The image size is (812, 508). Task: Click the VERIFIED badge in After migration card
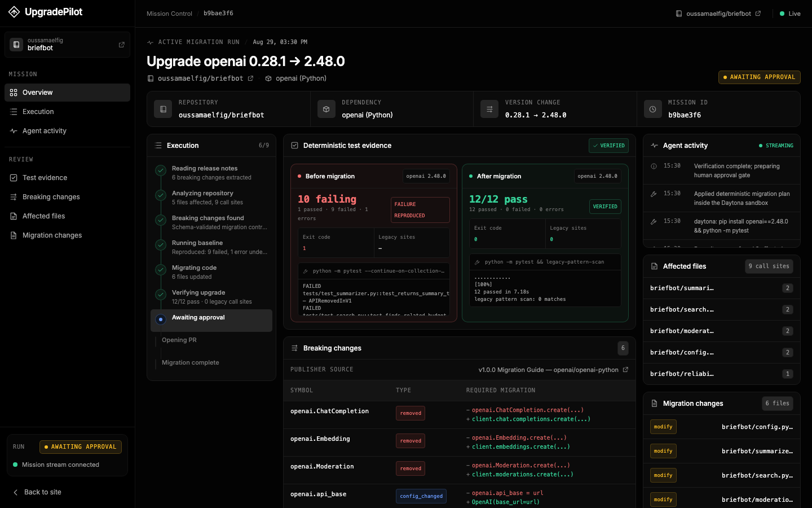click(605, 207)
